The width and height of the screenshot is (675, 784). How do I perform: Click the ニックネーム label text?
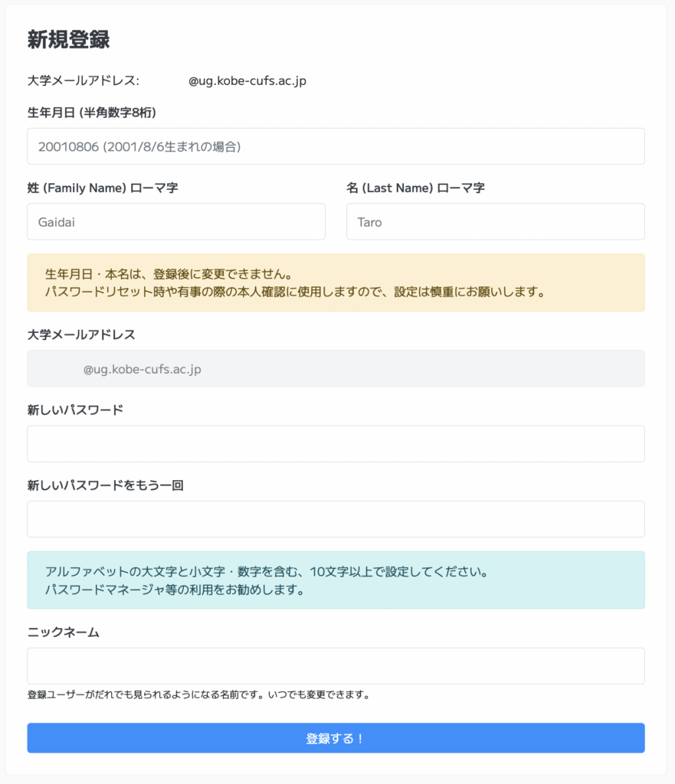point(63,632)
